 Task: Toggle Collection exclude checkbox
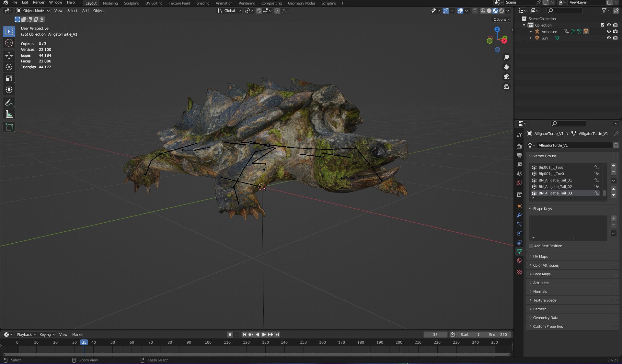[603, 25]
